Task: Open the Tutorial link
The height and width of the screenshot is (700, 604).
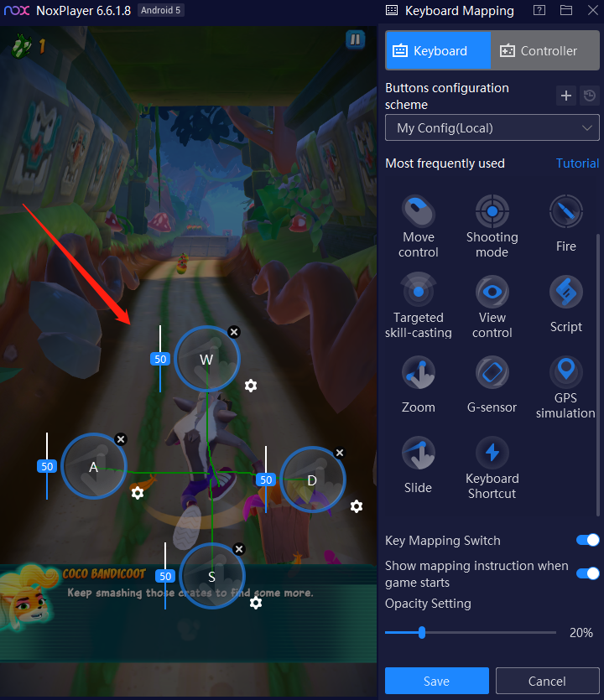Action: point(577,163)
